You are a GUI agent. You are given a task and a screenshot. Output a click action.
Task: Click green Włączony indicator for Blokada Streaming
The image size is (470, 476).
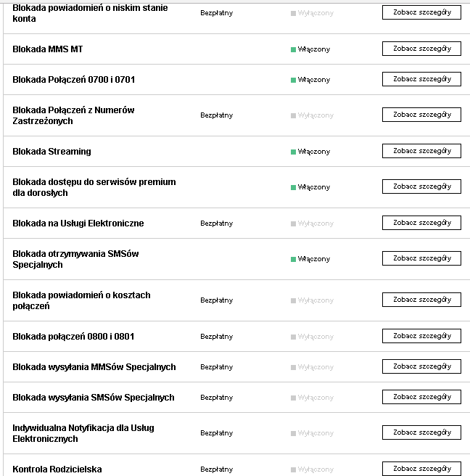click(294, 152)
